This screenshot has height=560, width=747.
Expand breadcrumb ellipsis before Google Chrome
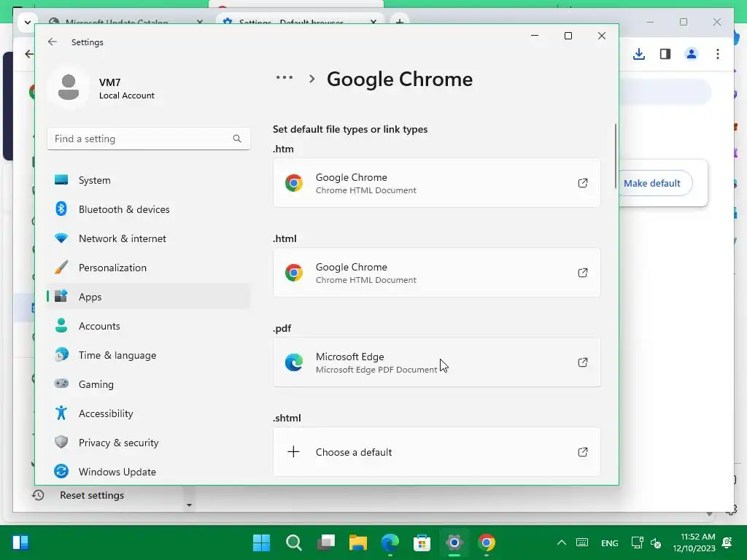[285, 77]
